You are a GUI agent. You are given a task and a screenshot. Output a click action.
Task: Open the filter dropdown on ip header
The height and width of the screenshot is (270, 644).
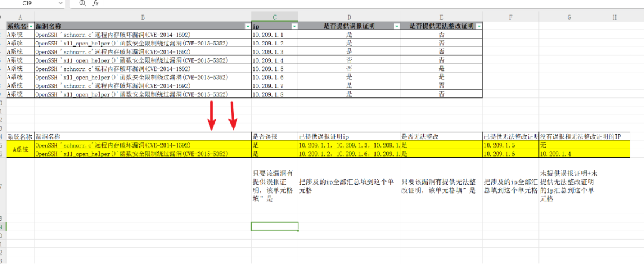point(294,26)
